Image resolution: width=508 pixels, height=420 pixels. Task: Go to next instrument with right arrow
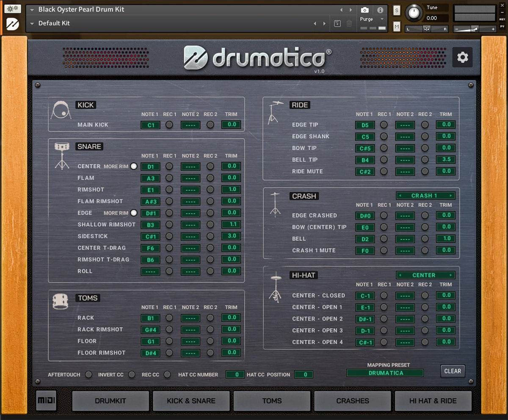click(x=351, y=10)
